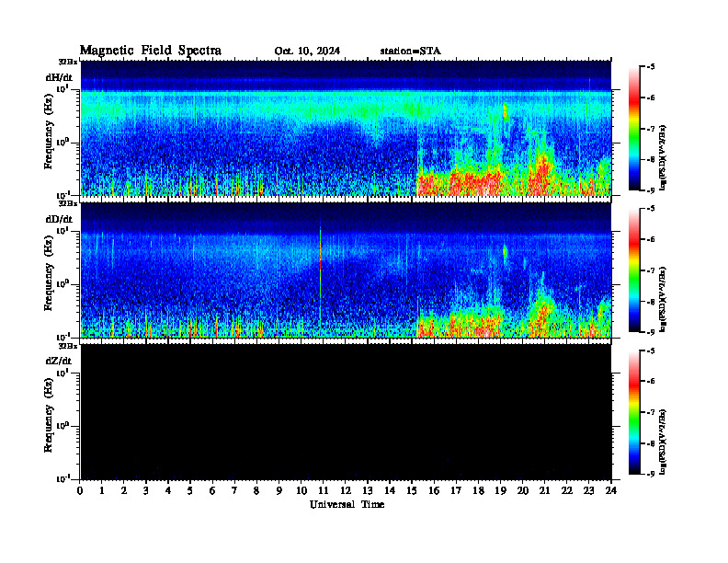
Task: Click hour 3 on the time axis
Action: coord(146,491)
